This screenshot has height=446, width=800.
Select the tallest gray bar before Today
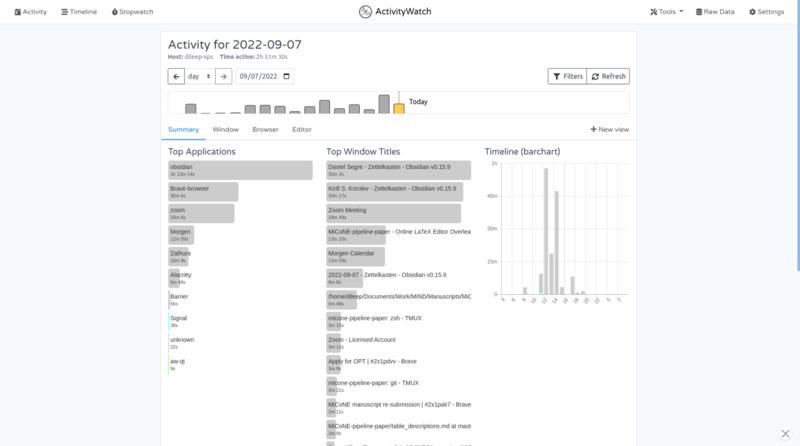click(x=384, y=104)
